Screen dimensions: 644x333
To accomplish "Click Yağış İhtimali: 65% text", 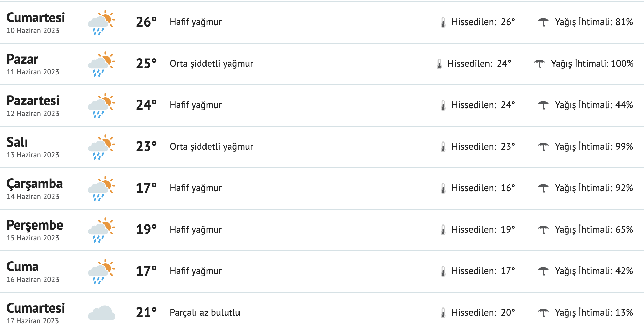I will pyautogui.click(x=594, y=230).
